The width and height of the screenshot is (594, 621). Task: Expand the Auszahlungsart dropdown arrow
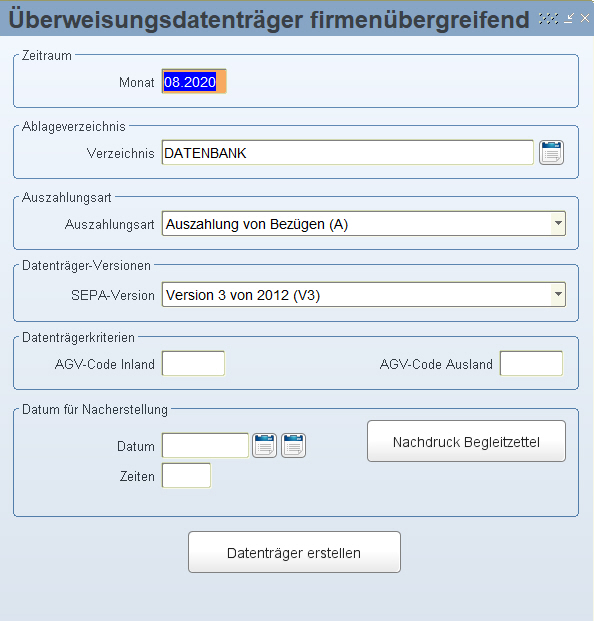pyautogui.click(x=558, y=223)
